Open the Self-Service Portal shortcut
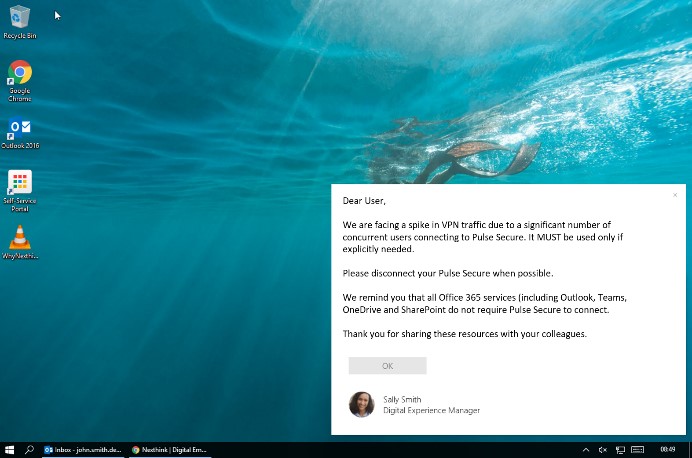 [19, 183]
